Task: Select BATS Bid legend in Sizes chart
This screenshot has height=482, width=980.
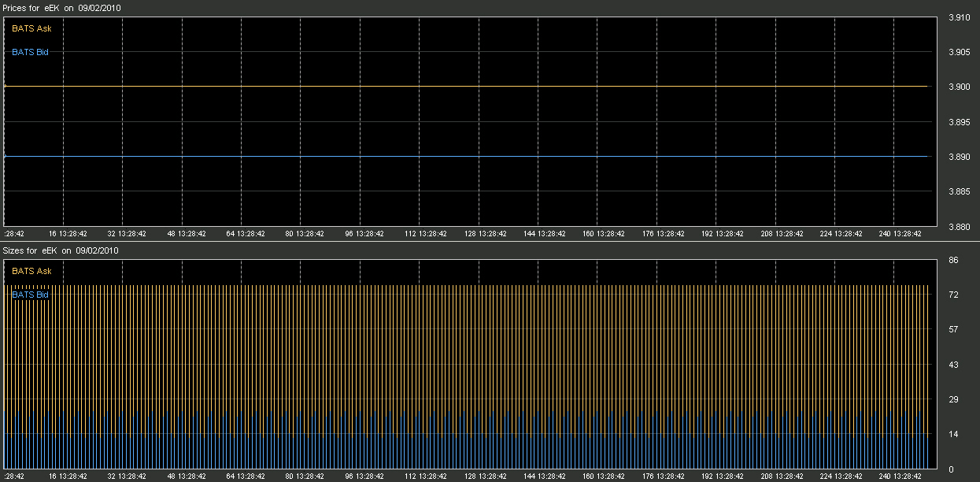Action: click(x=30, y=295)
